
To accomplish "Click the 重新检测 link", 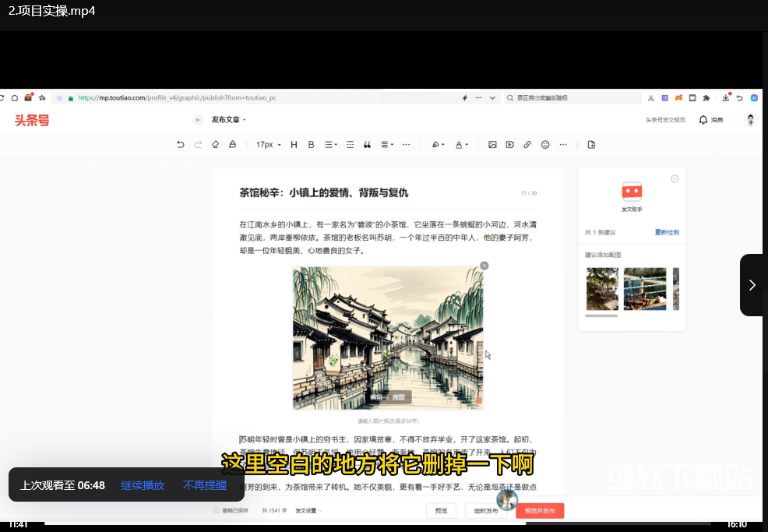I will tap(666, 233).
